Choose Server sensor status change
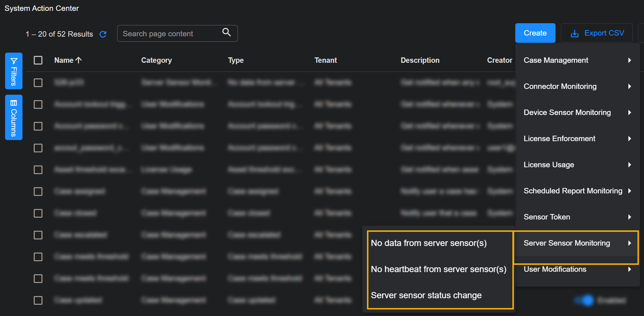This screenshot has width=644, height=316. [426, 295]
